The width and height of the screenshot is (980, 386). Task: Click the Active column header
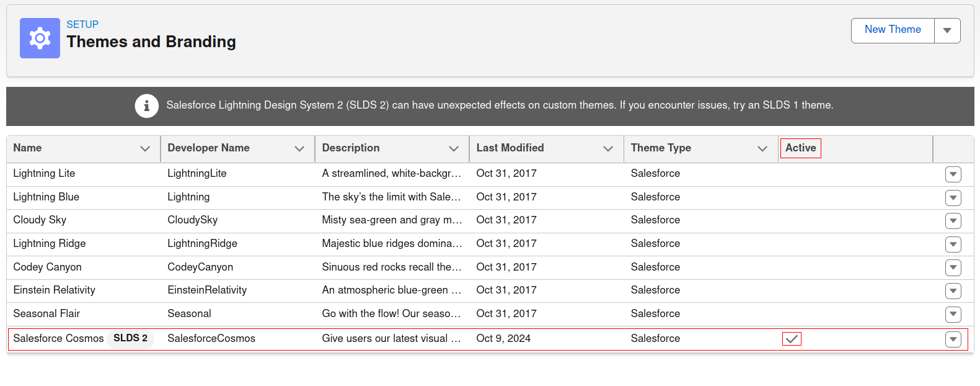click(x=800, y=148)
